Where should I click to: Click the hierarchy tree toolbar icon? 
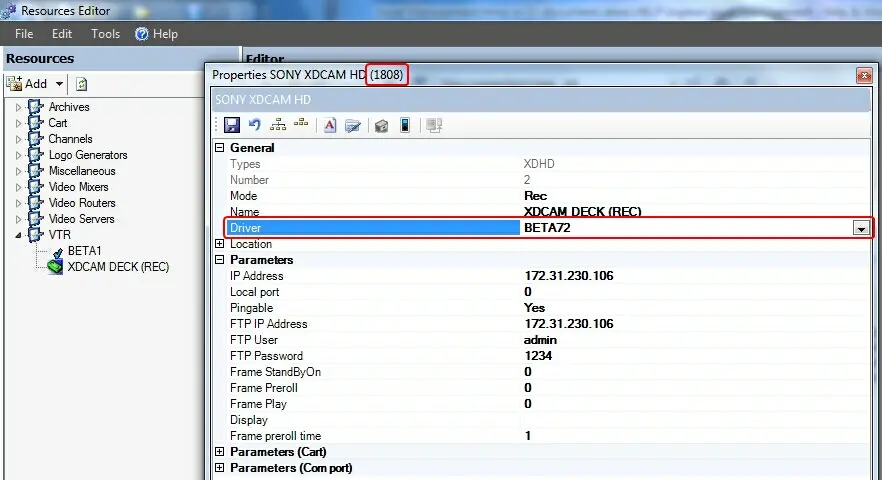(278, 125)
